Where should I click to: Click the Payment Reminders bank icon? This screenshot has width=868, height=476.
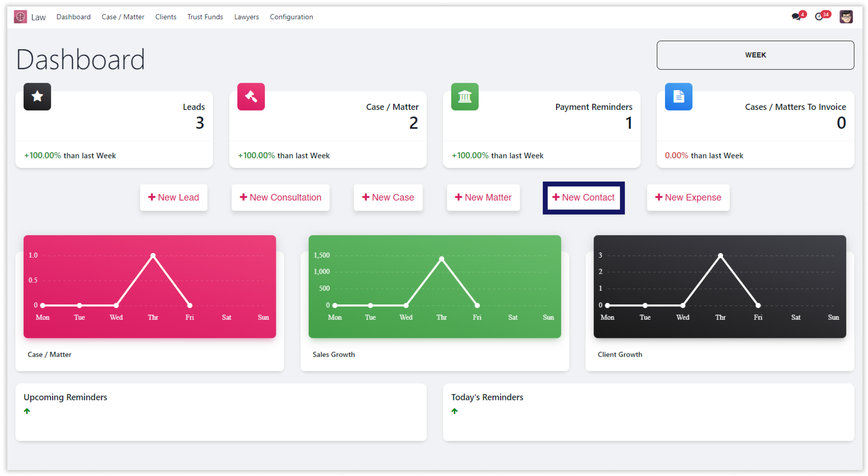click(465, 97)
